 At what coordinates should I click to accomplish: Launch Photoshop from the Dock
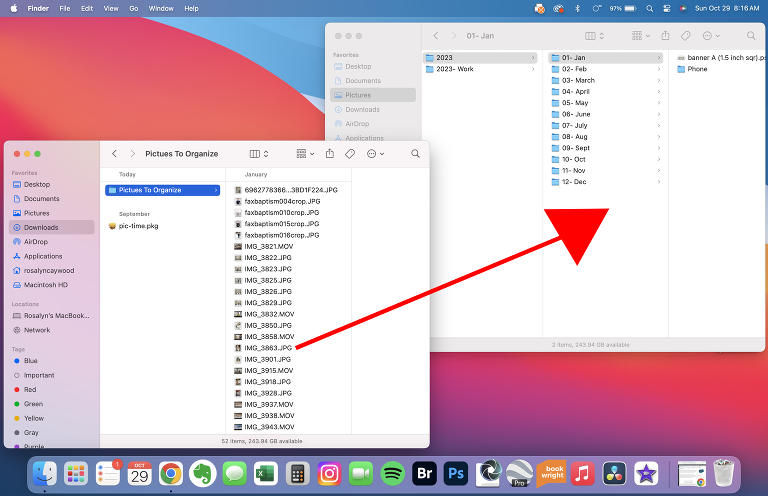tap(456, 473)
